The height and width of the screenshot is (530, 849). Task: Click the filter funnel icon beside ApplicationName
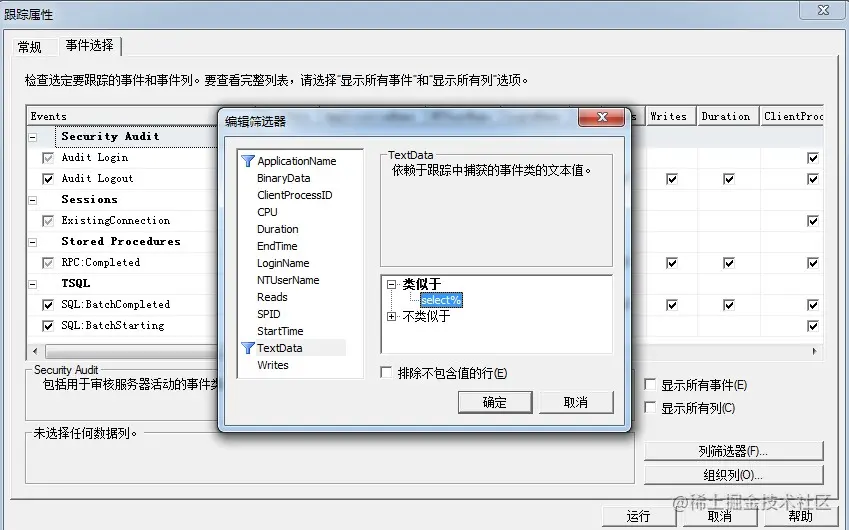point(247,161)
